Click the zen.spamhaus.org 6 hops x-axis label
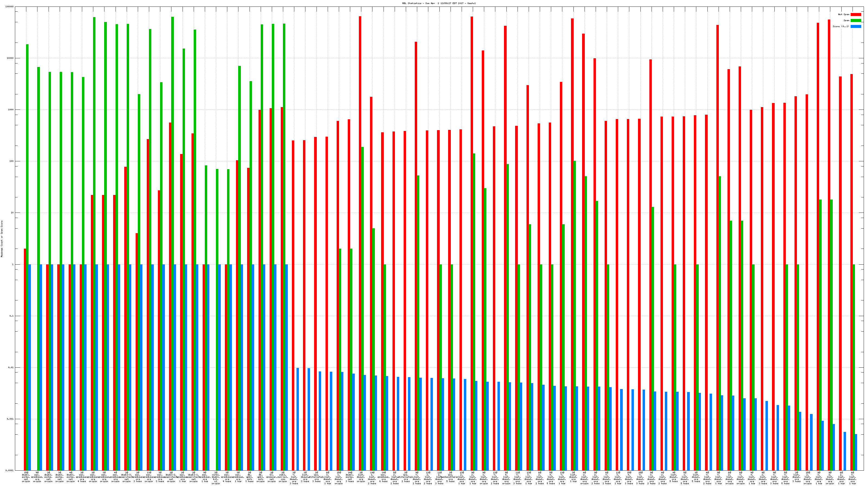Image resolution: width=868 pixels, height=488 pixels. 383,477
